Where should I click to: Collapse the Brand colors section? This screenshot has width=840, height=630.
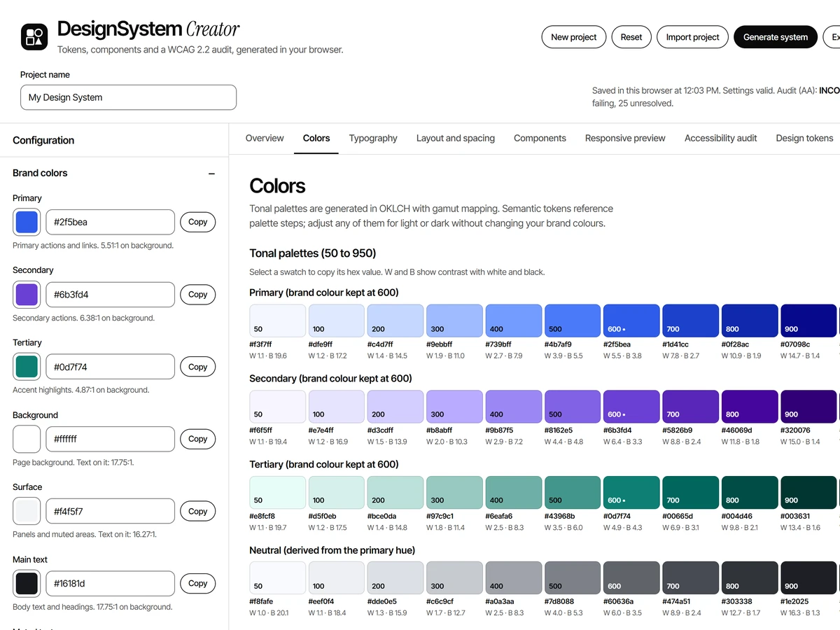pos(211,174)
